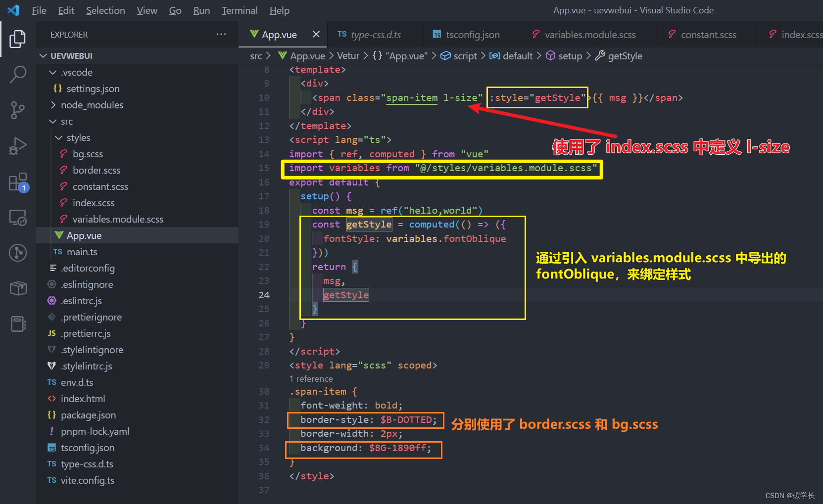The height and width of the screenshot is (504, 823).
Task: Close the App.vue editor tab
Action: [316, 34]
